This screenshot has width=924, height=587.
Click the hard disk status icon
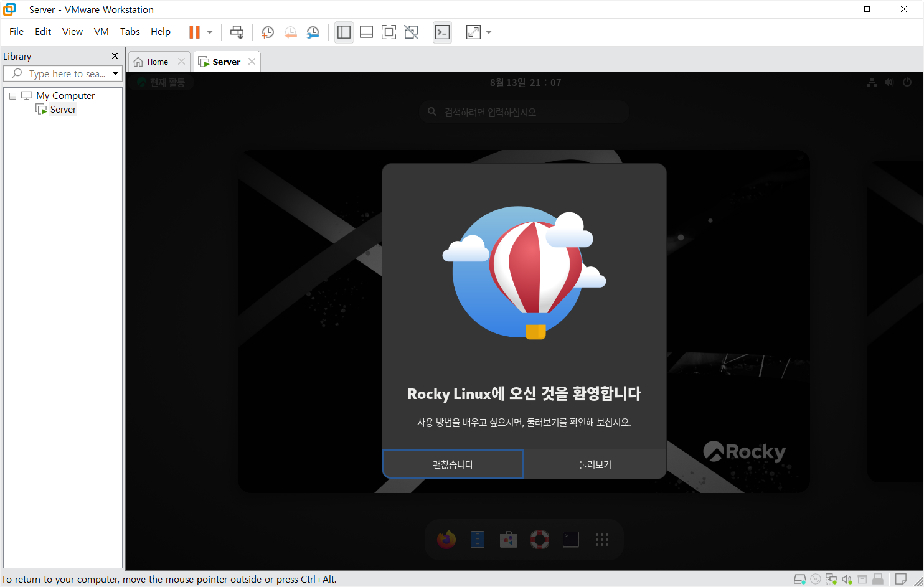pos(800,580)
